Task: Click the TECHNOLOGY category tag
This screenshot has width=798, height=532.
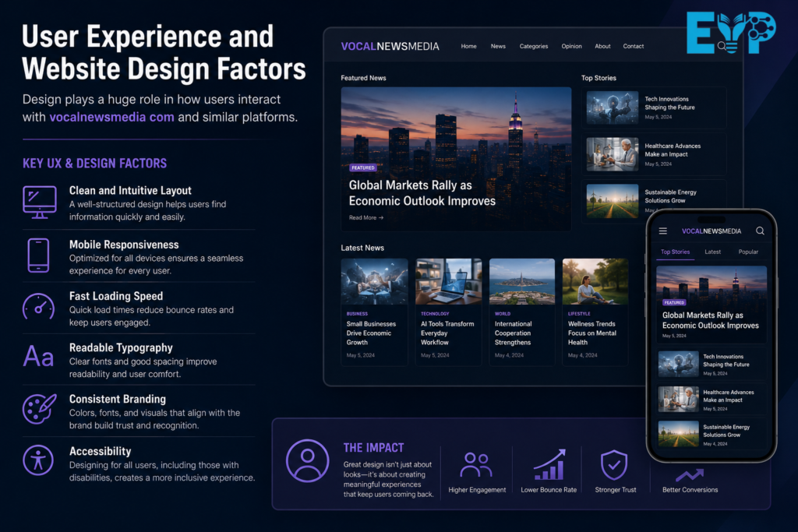Action: click(x=435, y=314)
